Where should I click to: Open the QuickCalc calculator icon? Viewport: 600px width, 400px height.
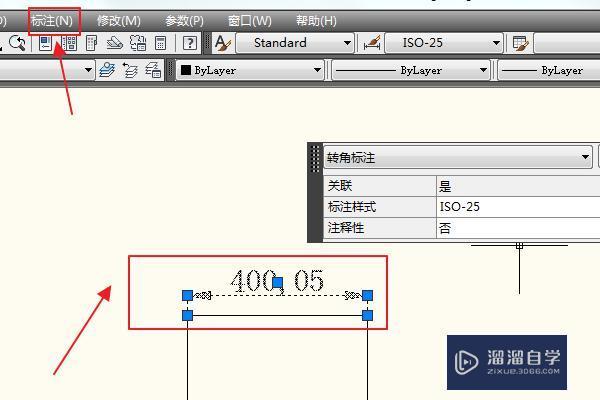point(160,43)
